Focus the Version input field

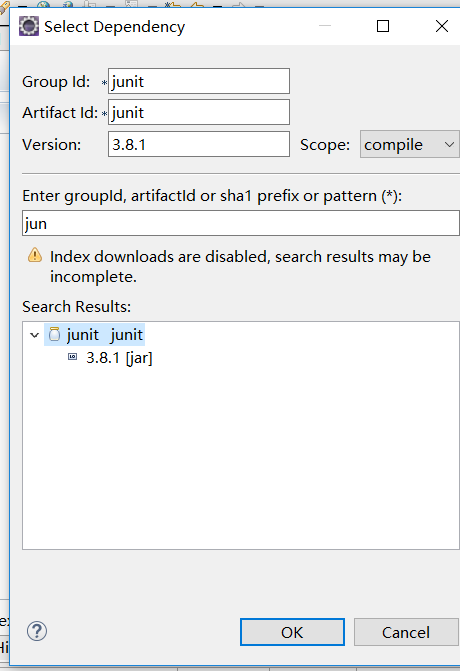[199, 144]
